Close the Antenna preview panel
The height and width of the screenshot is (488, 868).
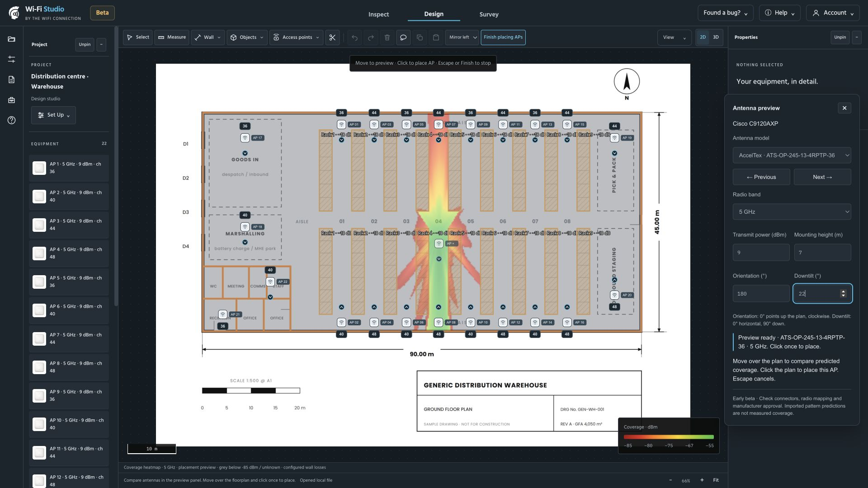tap(844, 108)
